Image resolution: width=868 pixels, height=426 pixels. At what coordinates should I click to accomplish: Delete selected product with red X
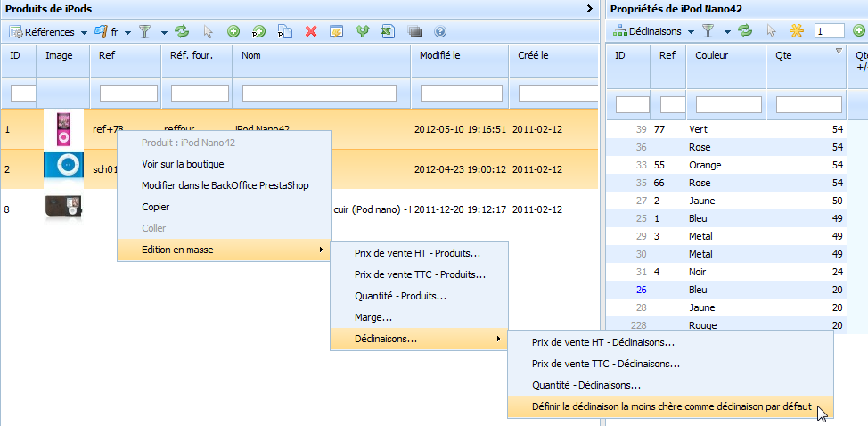tap(311, 32)
